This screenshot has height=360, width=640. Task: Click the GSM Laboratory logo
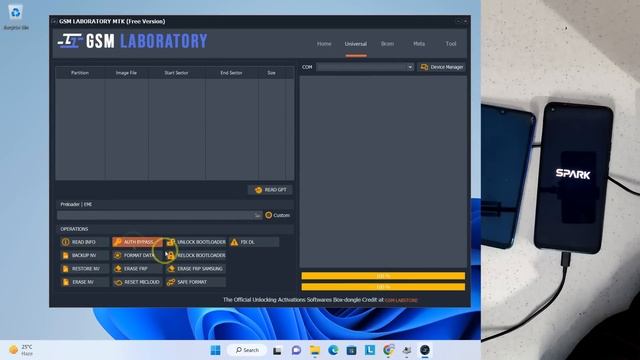pos(132,41)
